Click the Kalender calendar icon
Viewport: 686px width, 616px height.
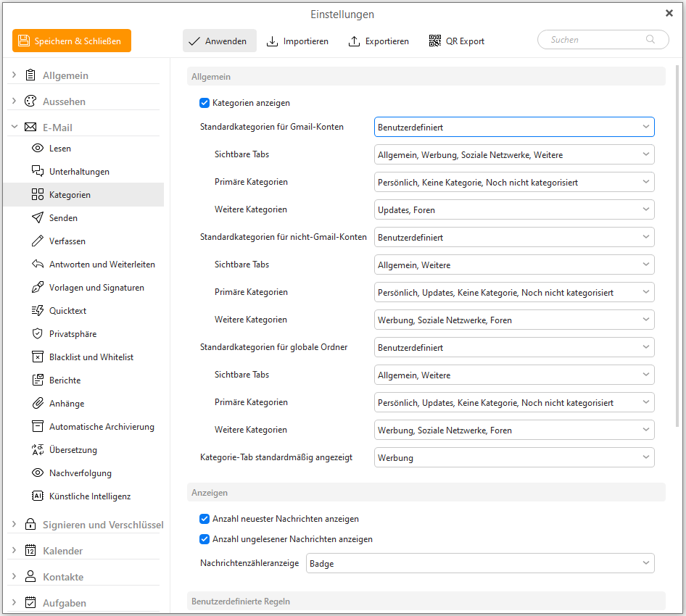coord(30,551)
